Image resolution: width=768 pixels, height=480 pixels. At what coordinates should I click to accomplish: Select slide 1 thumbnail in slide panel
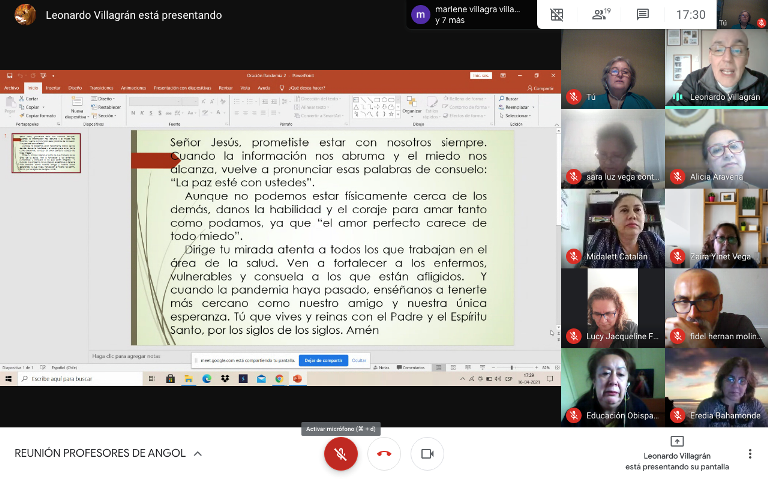46,153
